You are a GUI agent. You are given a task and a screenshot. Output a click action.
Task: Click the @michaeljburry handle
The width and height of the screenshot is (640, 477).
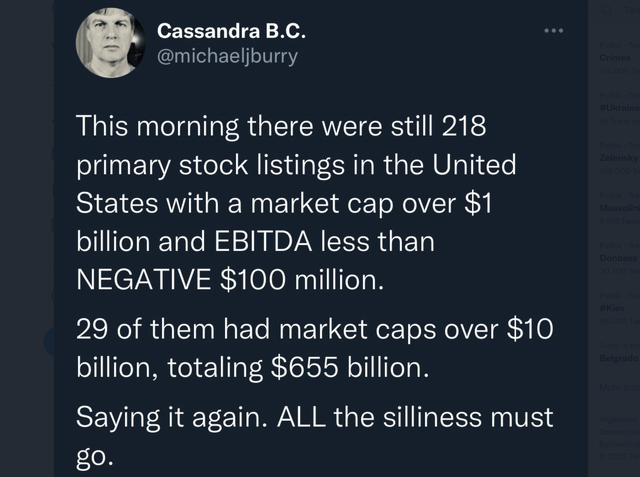[x=228, y=57]
